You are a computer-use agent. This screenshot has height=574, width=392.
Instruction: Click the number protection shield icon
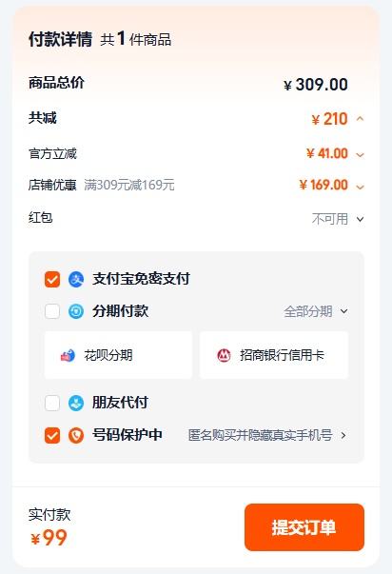pyautogui.click(x=76, y=435)
